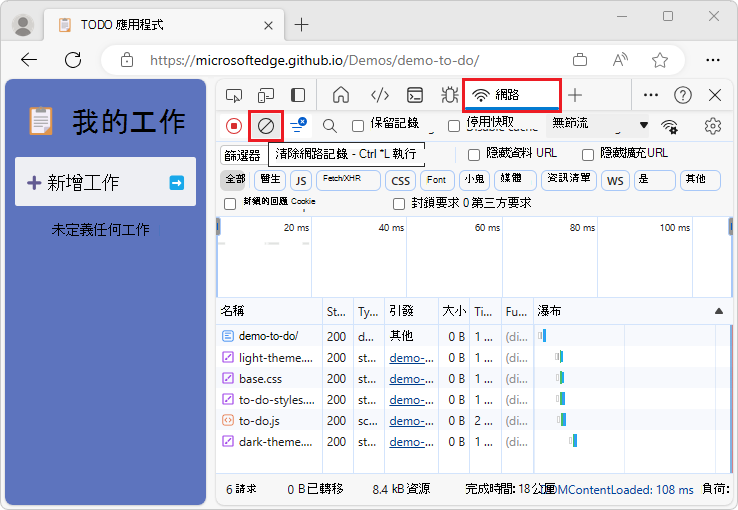Select the 網路 tab
Screen dimensions: 738x510
click(x=512, y=95)
